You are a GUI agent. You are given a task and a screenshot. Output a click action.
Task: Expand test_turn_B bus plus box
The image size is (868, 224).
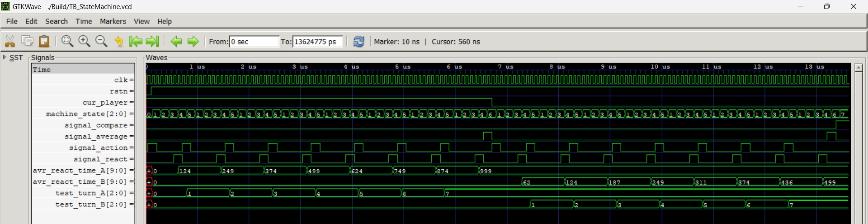coord(149,205)
